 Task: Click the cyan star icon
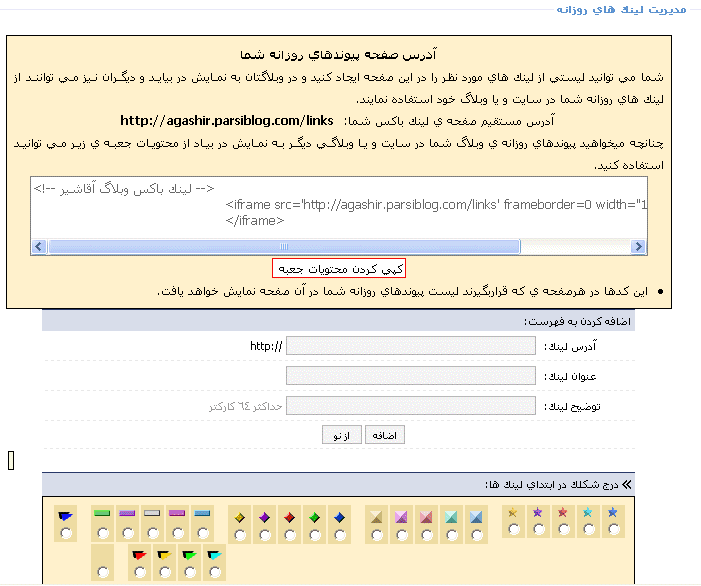tap(587, 512)
